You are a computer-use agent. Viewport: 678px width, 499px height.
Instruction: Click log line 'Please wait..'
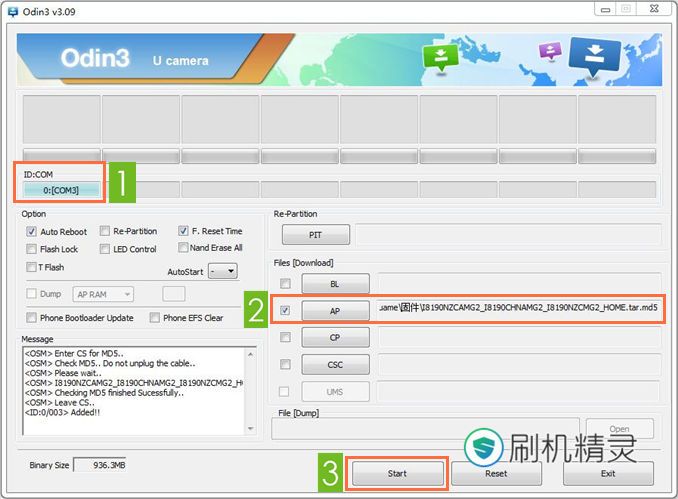click(63, 373)
